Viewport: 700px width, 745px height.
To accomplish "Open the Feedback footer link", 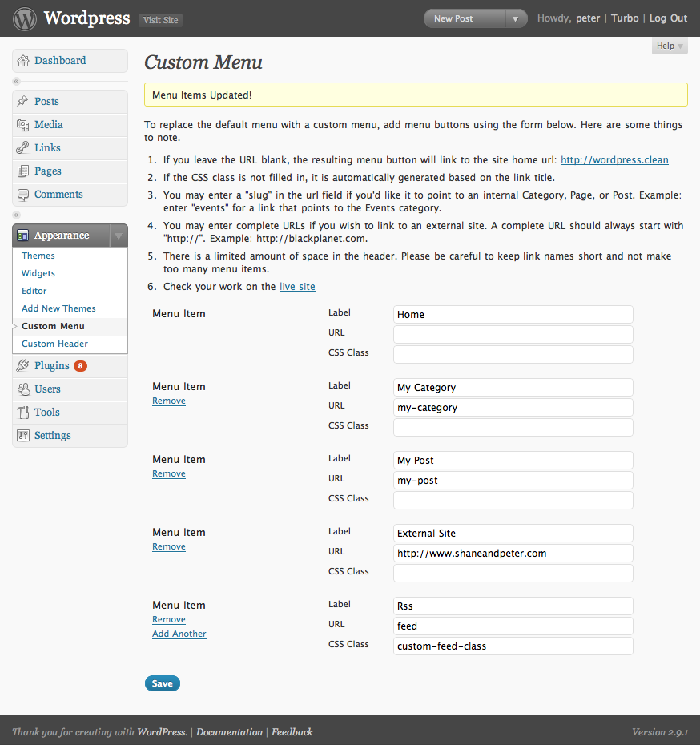I will point(292,732).
